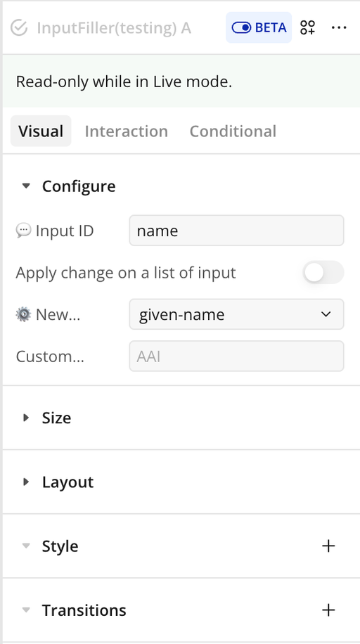Toggle the BETA switch
Viewport: 360px width, 644px height.
coord(259,27)
